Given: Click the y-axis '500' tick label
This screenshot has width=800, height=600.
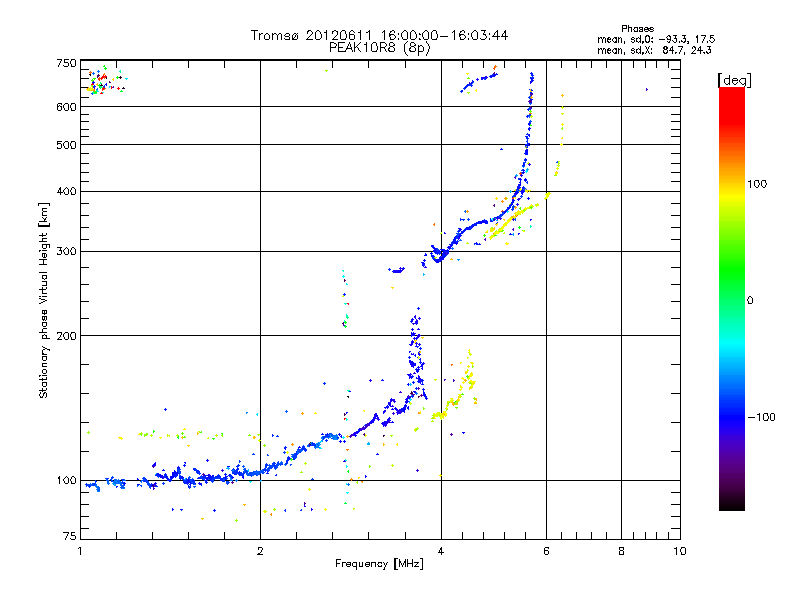Looking at the screenshot, I should (67, 145).
